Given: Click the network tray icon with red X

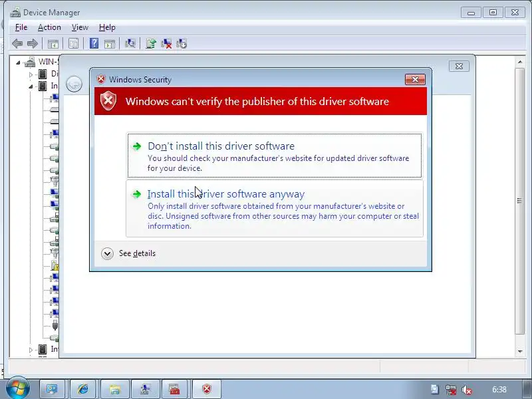Looking at the screenshot, I should pyautogui.click(x=451, y=390).
